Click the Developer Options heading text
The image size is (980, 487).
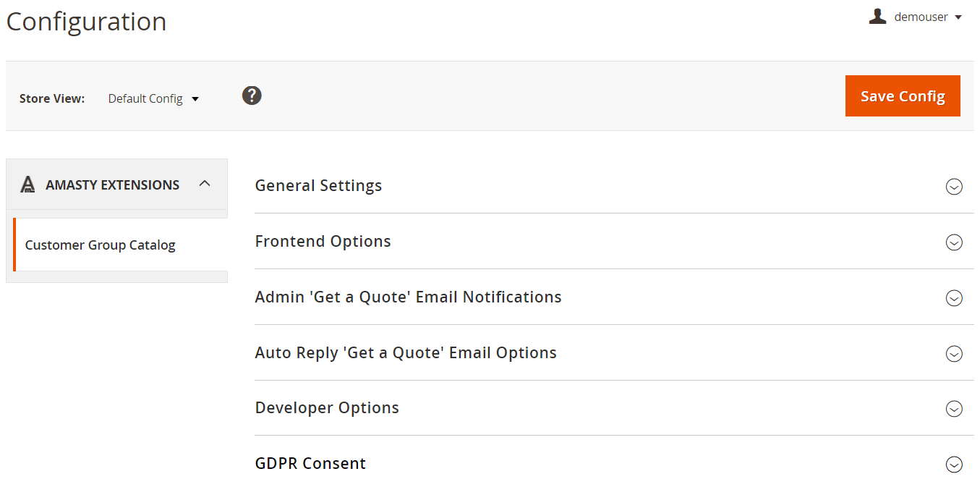(327, 407)
